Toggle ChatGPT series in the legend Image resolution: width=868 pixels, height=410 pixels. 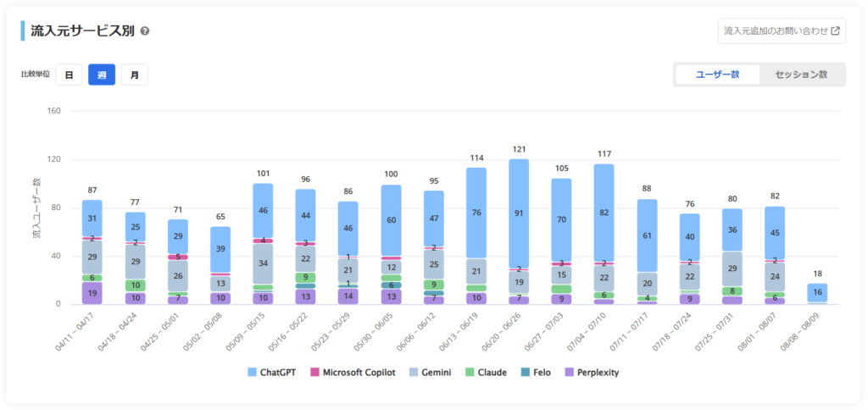click(271, 373)
